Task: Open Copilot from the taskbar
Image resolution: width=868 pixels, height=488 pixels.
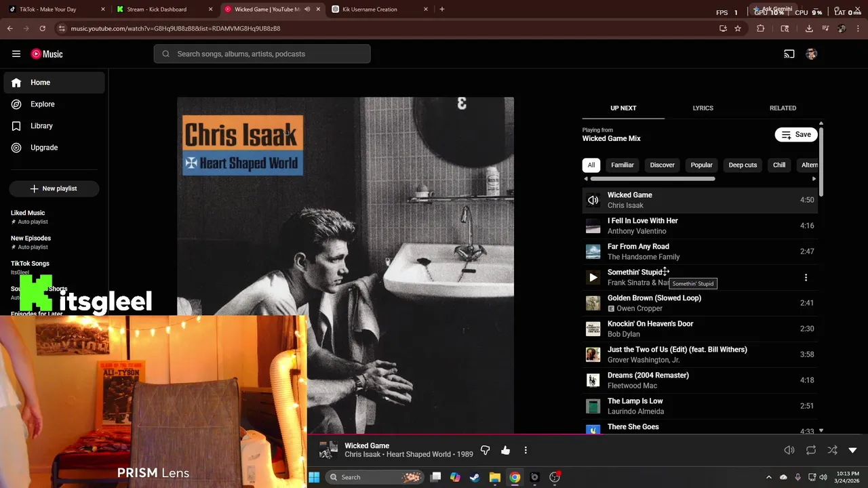Action: coord(455,477)
